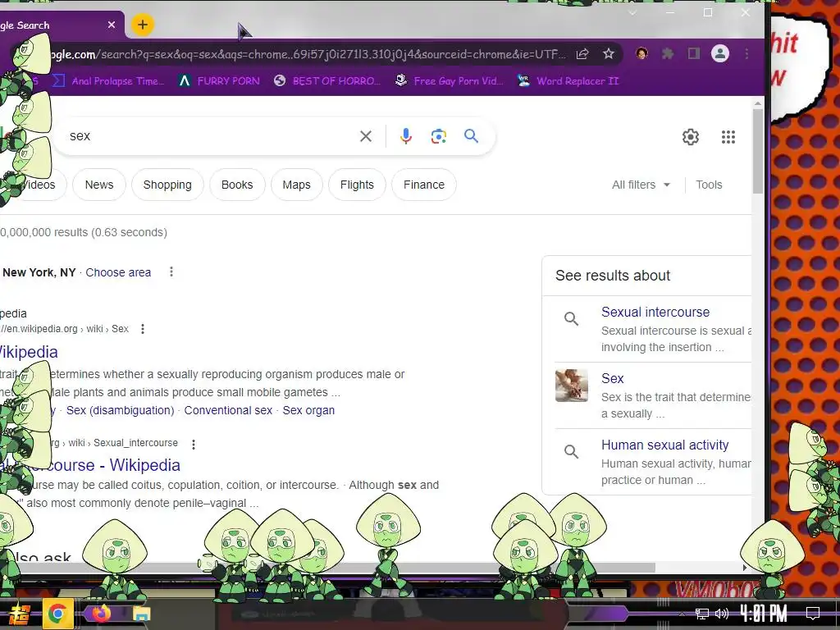840x630 pixels.
Task: Open a new tab with the yellow plus button
Action: point(142,25)
